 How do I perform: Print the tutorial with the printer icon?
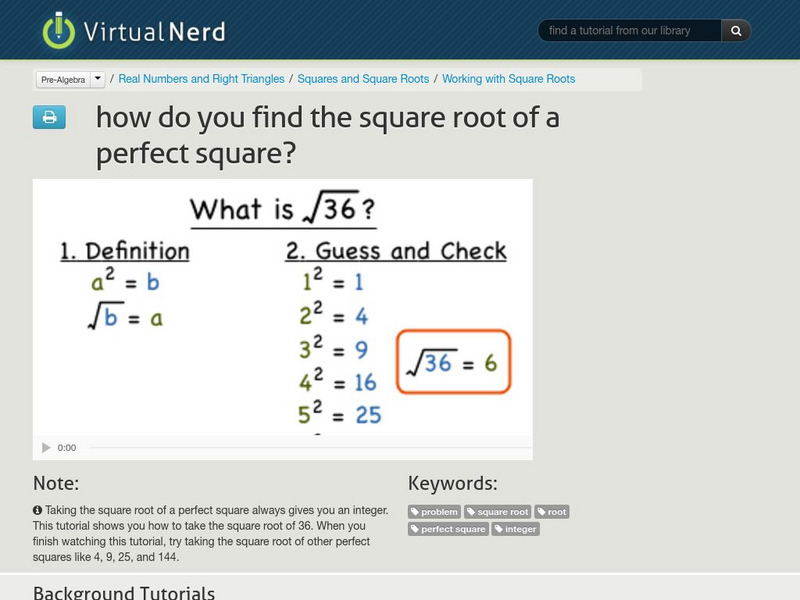(48, 118)
